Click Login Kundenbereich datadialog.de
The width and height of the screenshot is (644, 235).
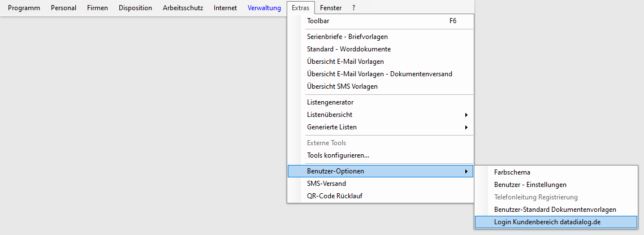tap(547, 222)
